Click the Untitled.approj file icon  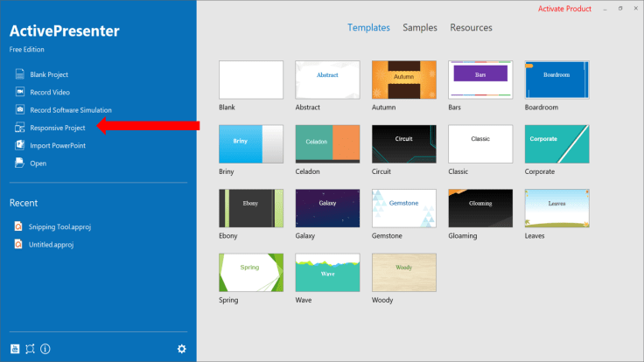pyautogui.click(x=18, y=244)
